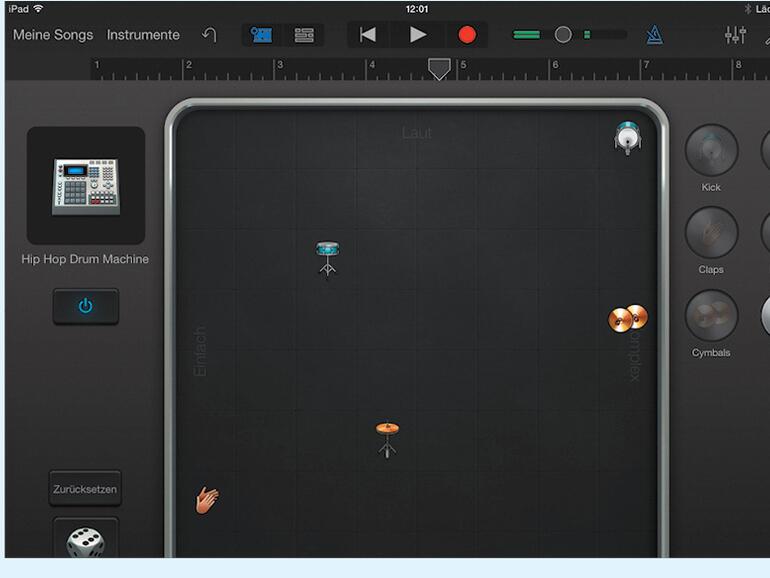The height and width of the screenshot is (578, 770).
Task: Toggle the drummer power button
Action: tap(85, 306)
